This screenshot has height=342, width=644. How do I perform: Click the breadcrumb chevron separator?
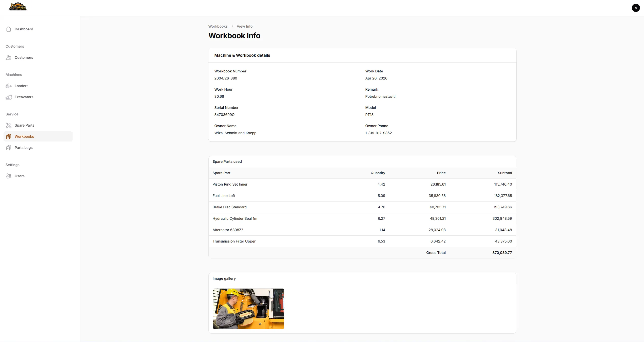[232, 26]
